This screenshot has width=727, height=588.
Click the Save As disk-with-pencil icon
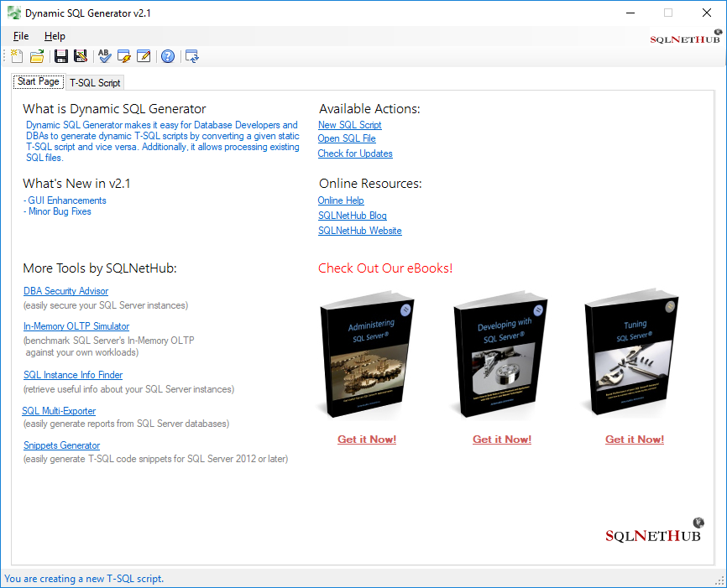(81, 56)
